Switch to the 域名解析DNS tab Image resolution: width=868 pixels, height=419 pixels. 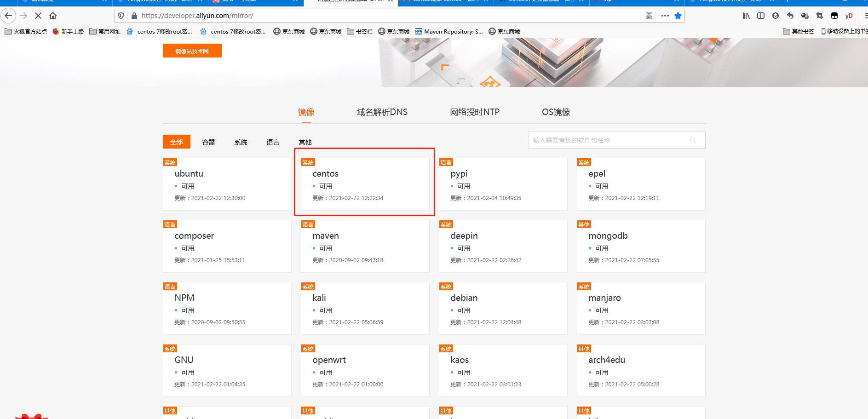coord(382,112)
